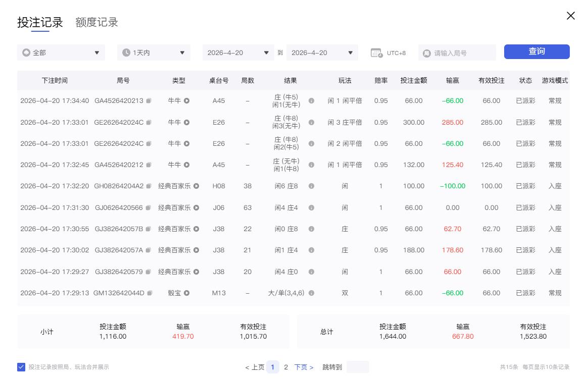This screenshot has width=588, height=379.
Task: Play replay for 经典百家乐 round GJ0626420566
Action: point(196,207)
